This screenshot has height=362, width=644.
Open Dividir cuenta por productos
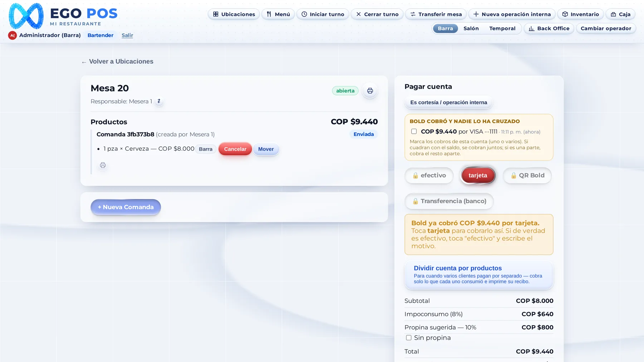[479, 275]
